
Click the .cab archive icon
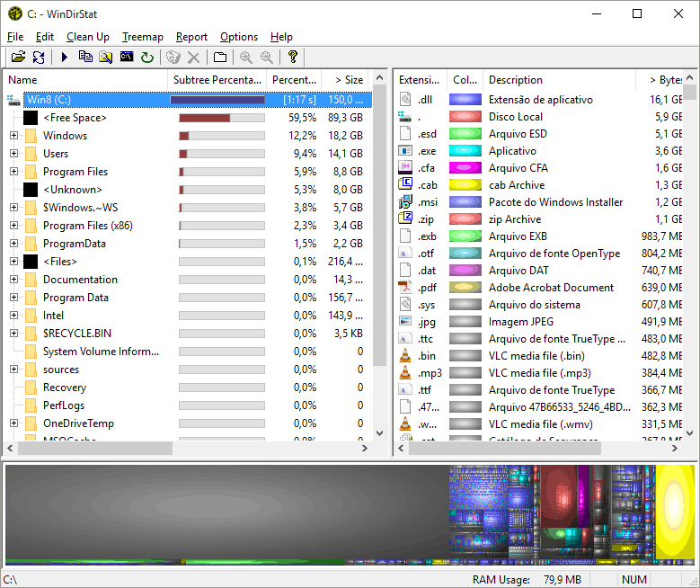pyautogui.click(x=405, y=184)
